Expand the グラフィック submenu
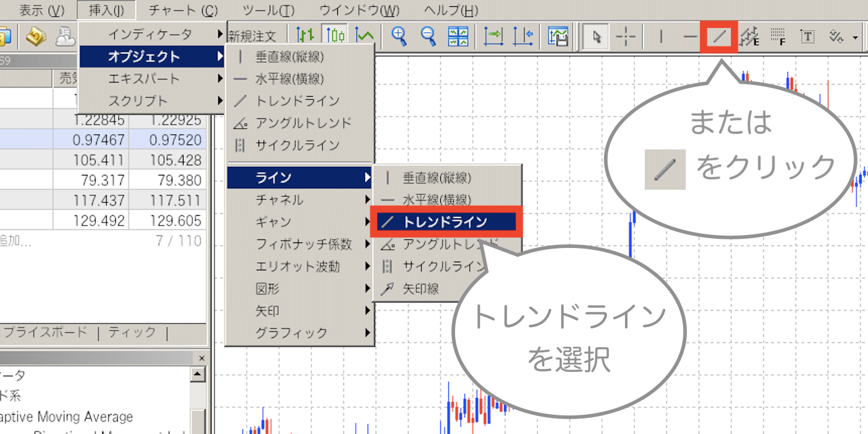 tap(300, 333)
